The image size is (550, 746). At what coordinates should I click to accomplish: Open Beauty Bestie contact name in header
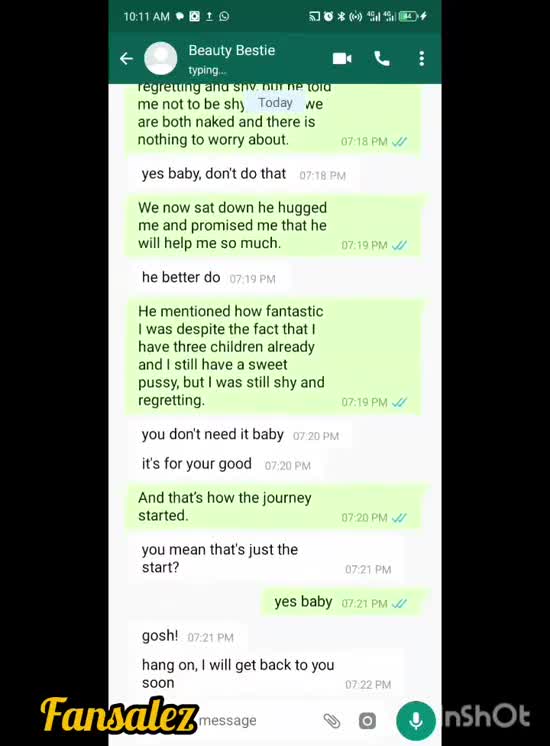click(232, 50)
